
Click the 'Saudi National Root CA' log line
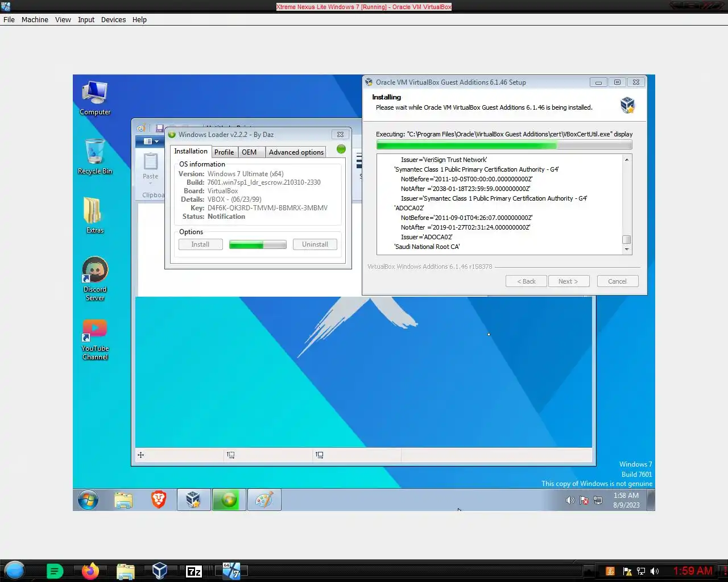pos(427,247)
